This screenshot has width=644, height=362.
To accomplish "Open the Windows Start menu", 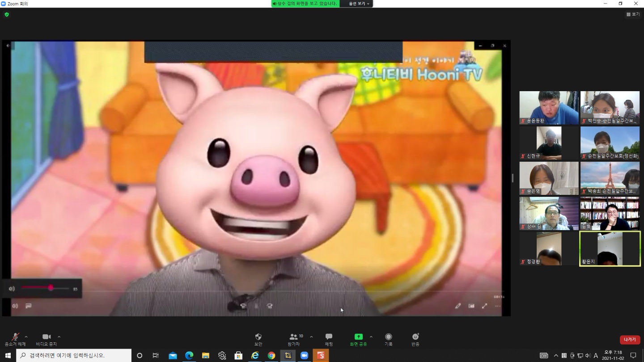I will pyautogui.click(x=8, y=355).
